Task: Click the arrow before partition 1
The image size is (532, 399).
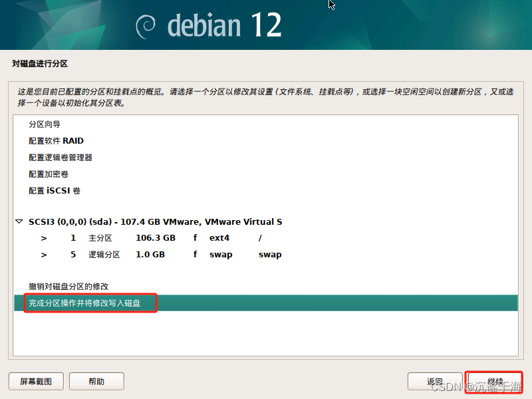Action: click(44, 239)
